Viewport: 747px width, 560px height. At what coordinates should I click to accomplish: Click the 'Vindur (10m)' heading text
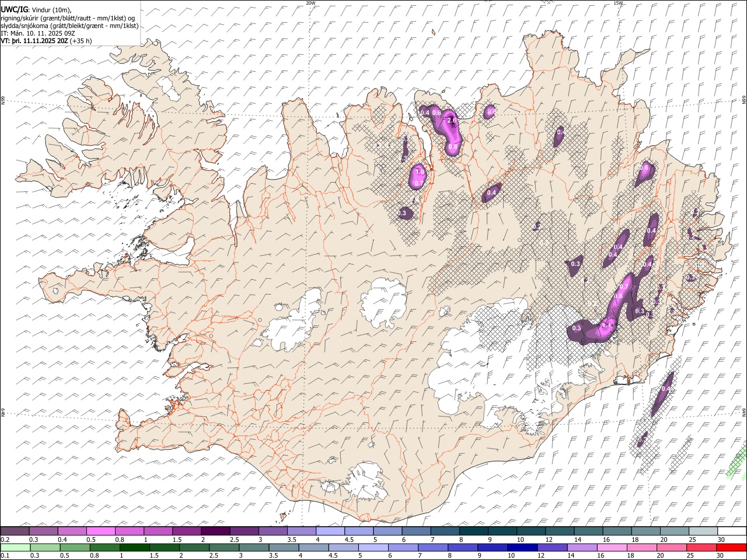52,10
